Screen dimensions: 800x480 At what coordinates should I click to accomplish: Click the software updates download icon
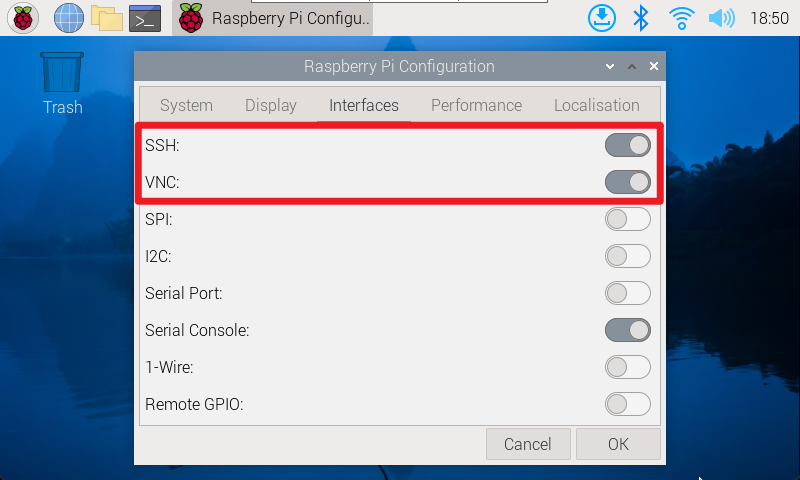click(x=602, y=18)
